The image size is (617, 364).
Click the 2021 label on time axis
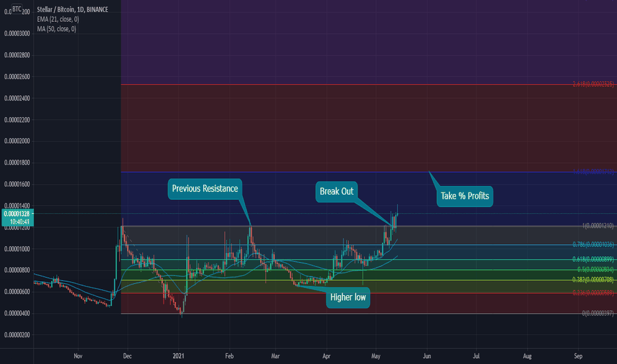[x=179, y=356]
